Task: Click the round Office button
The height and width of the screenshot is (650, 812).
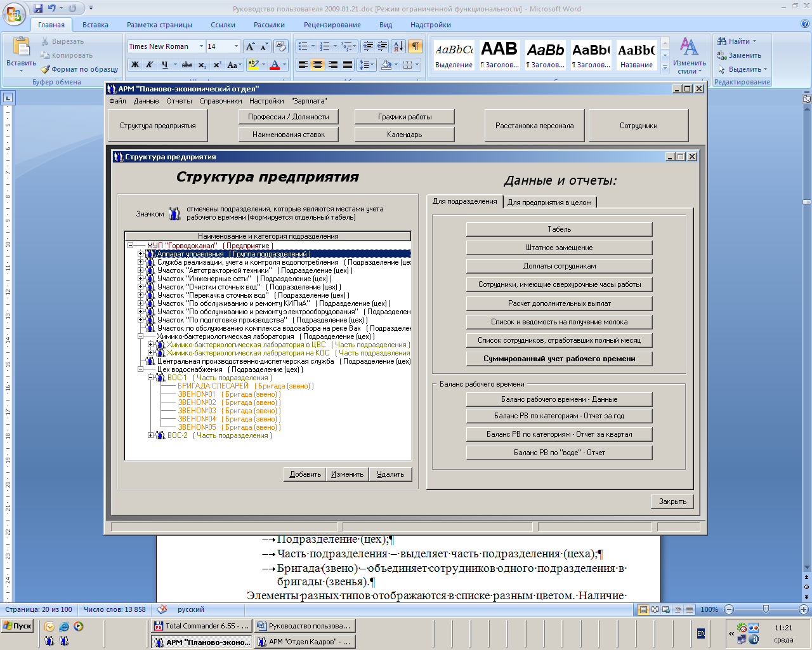Action: click(14, 13)
